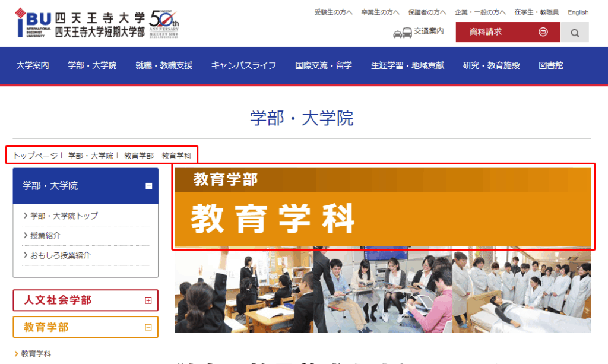Image resolution: width=608 pixels, height=364 pixels.
Task: Select 図書館 in the navigation bar
Action: coord(550,65)
